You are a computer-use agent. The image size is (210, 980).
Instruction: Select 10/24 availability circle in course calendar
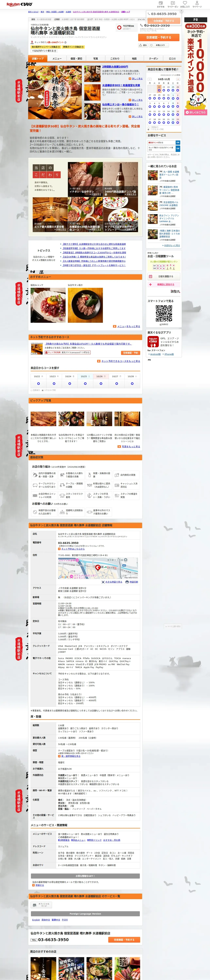[x=69, y=384]
